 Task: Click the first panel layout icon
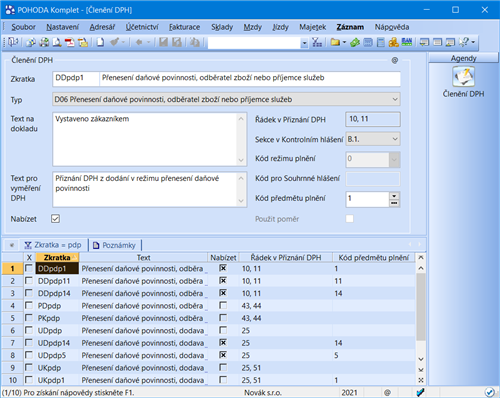[424, 42]
